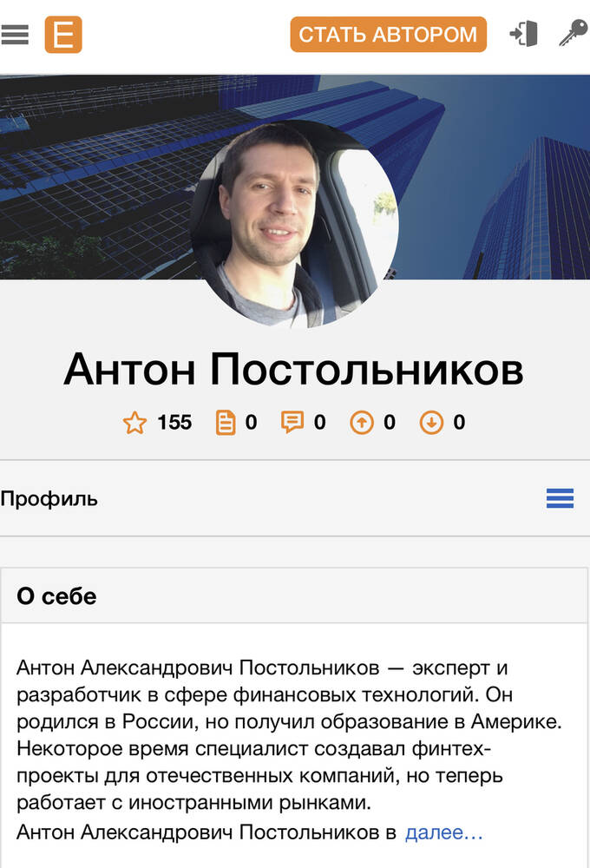Click the publications document icon

(x=226, y=423)
